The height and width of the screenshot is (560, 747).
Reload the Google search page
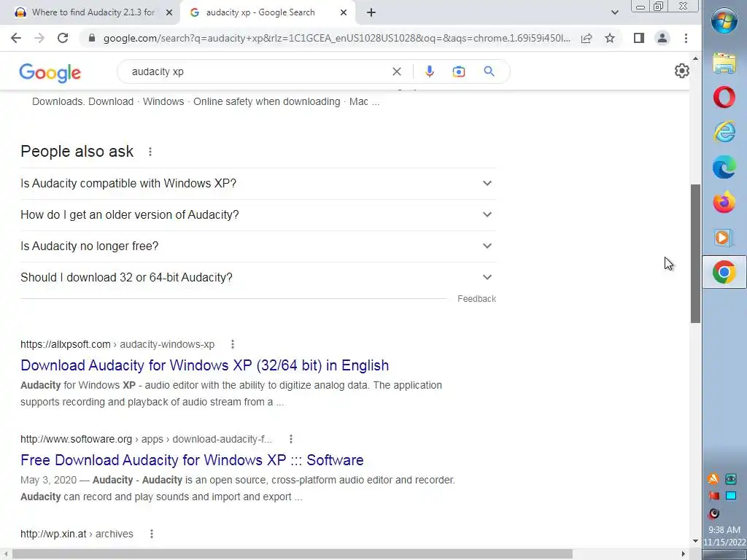63,38
